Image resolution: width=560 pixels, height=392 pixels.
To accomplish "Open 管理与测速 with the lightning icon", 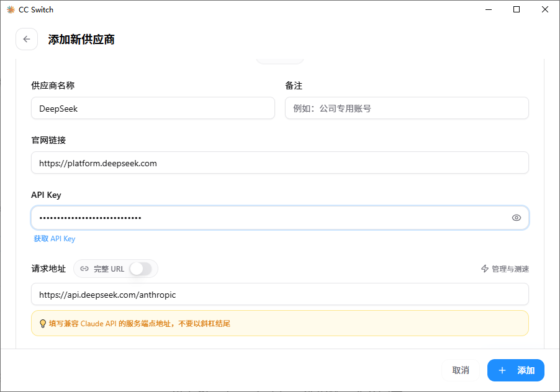I will [505, 269].
